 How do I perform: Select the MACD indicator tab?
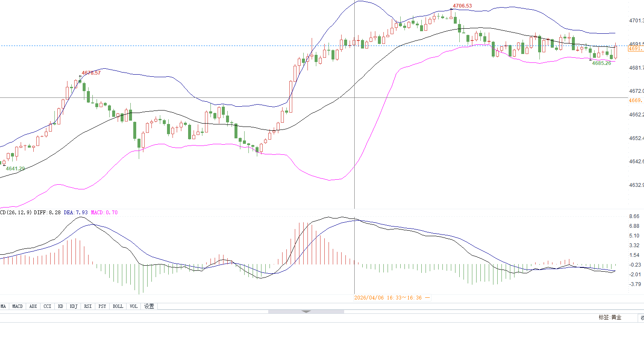click(x=17, y=306)
